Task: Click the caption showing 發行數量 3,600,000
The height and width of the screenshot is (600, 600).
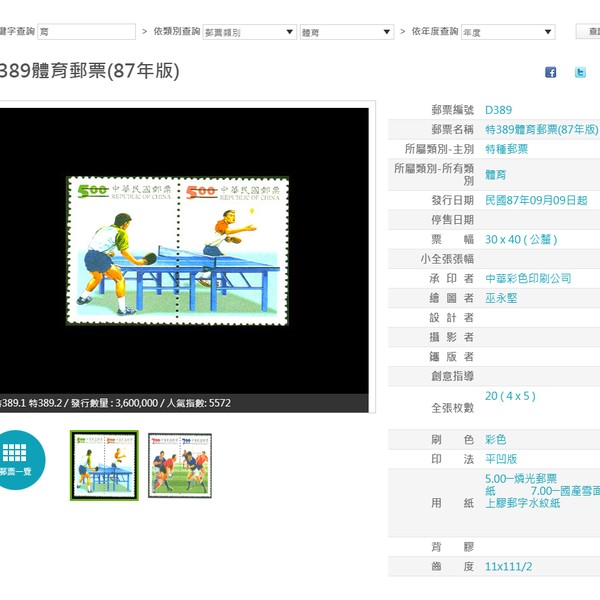Action: (115, 403)
